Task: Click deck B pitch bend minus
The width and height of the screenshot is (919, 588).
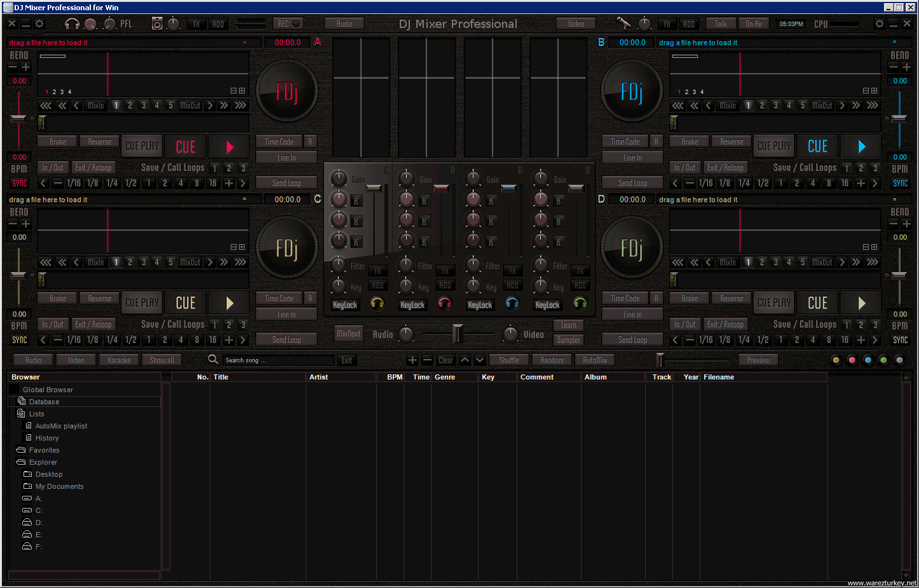Action: (x=894, y=67)
